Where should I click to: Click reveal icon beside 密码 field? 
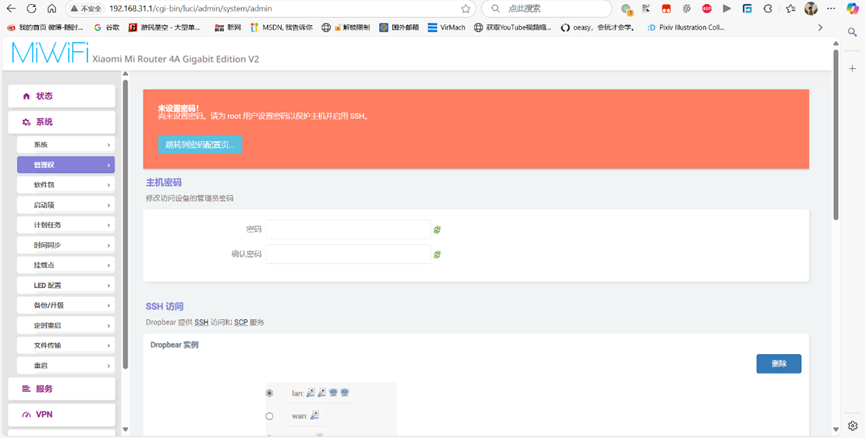[437, 230]
